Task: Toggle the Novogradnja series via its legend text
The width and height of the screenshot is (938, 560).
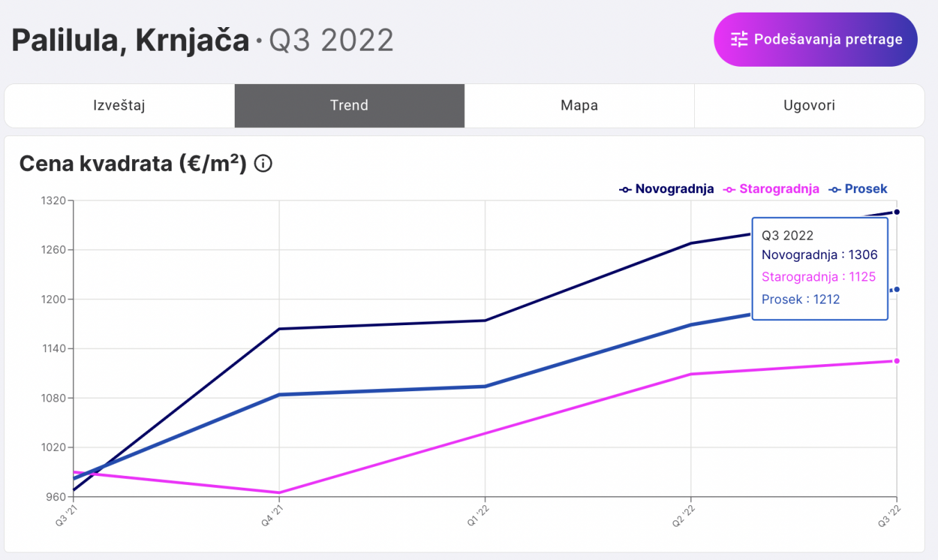Action: click(674, 189)
